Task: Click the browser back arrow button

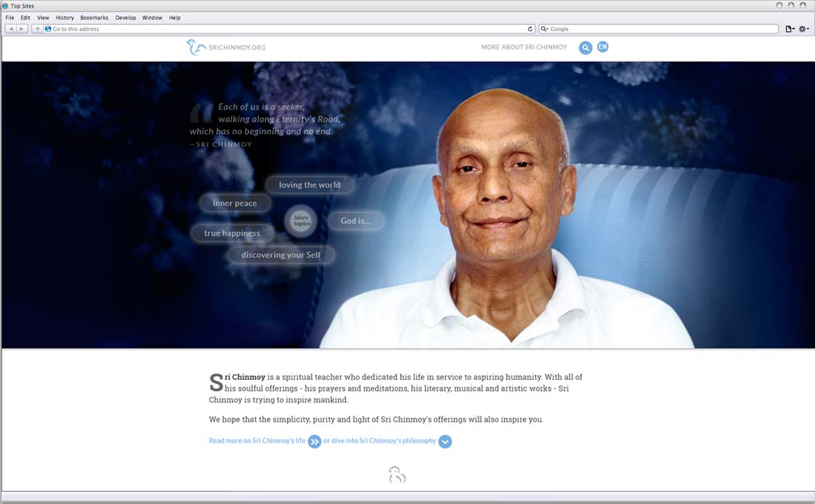Action: (10, 29)
